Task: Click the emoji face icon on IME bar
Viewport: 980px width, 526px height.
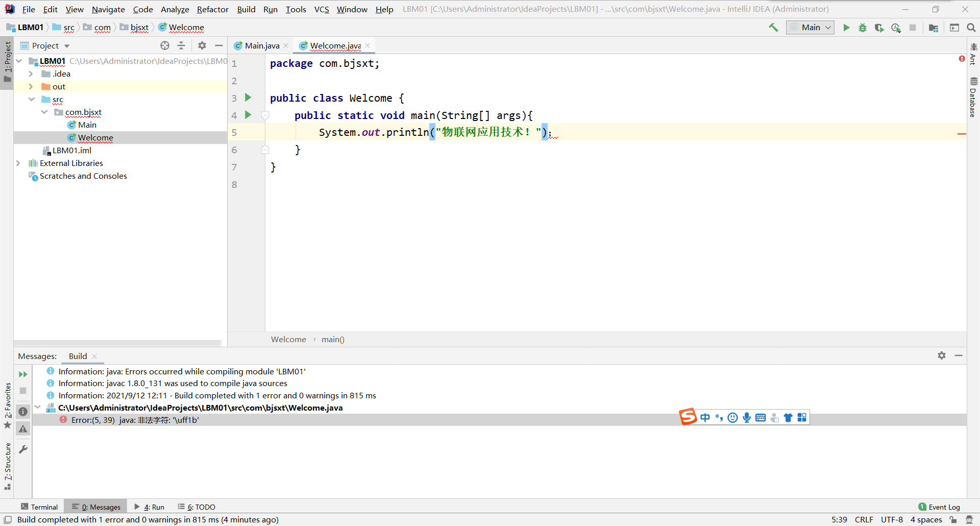Action: click(x=733, y=418)
